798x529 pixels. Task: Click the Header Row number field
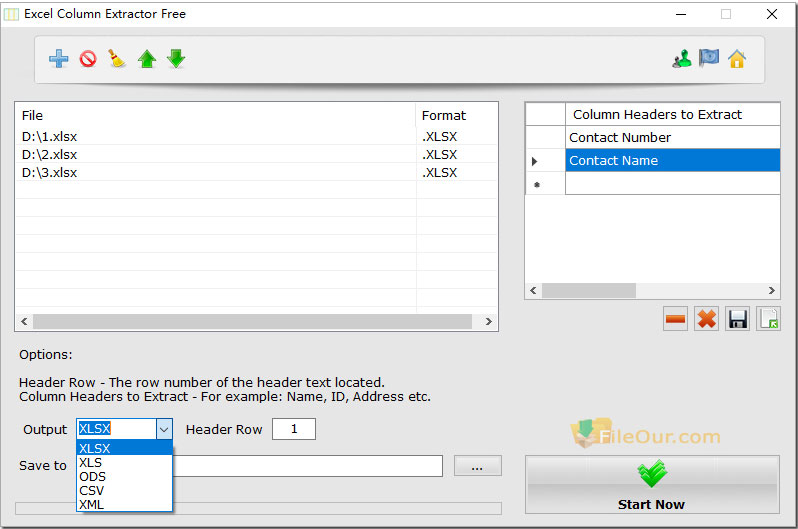coord(294,429)
